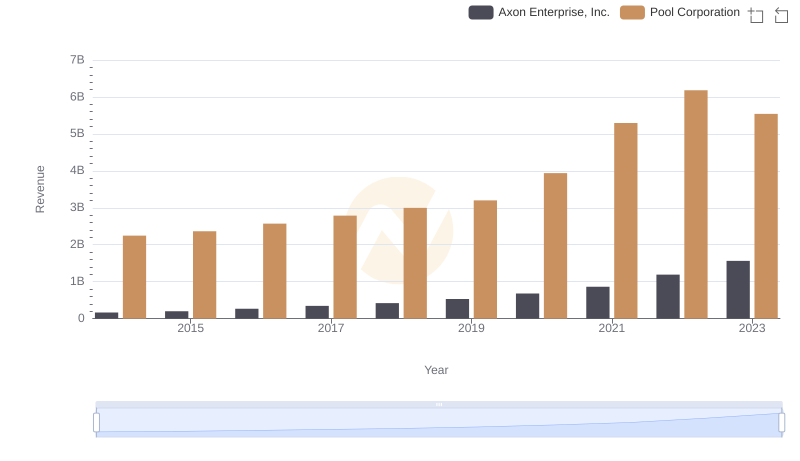Click the 2019 x-axis label
Image resolution: width=800 pixels, height=461 pixels.
[471, 328]
